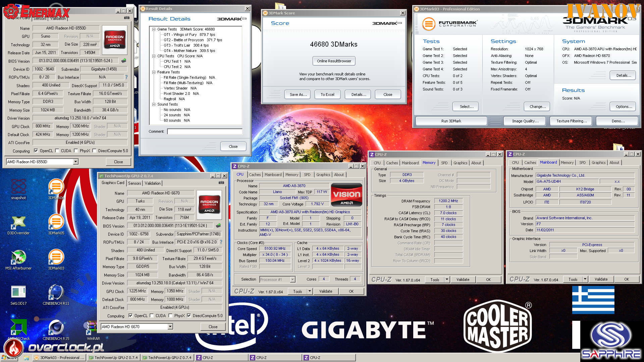Toggle CUDA checkbox in the HD 6670 GPU-Z window
The height and width of the screenshot is (362, 644).
152,316
